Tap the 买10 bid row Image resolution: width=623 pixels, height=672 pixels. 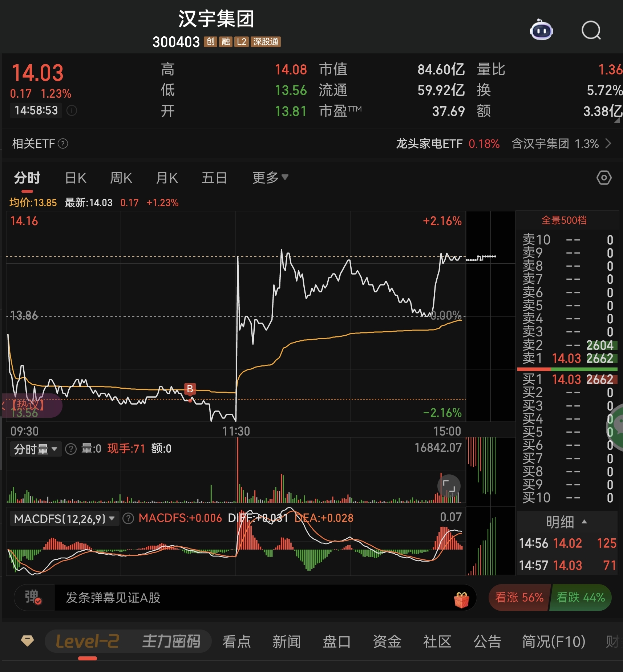coord(567,498)
